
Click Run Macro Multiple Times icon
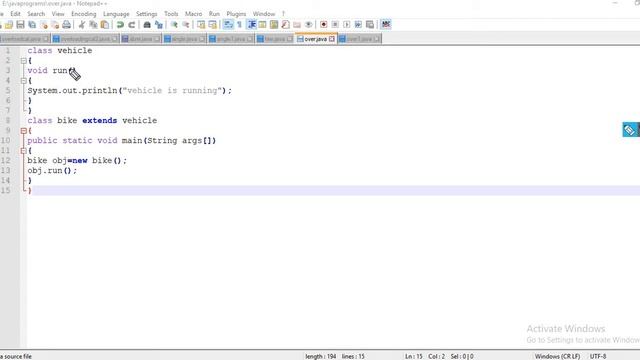click(x=358, y=25)
